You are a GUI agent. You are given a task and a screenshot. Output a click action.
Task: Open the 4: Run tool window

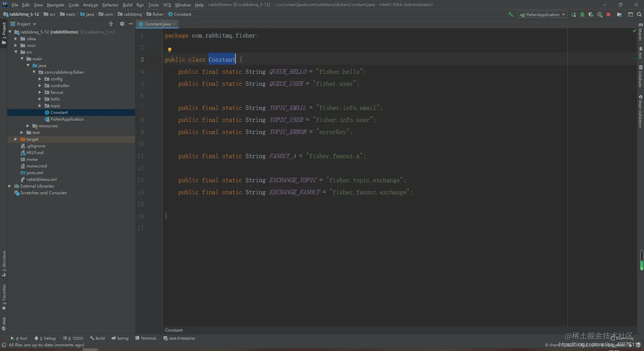[x=19, y=338]
